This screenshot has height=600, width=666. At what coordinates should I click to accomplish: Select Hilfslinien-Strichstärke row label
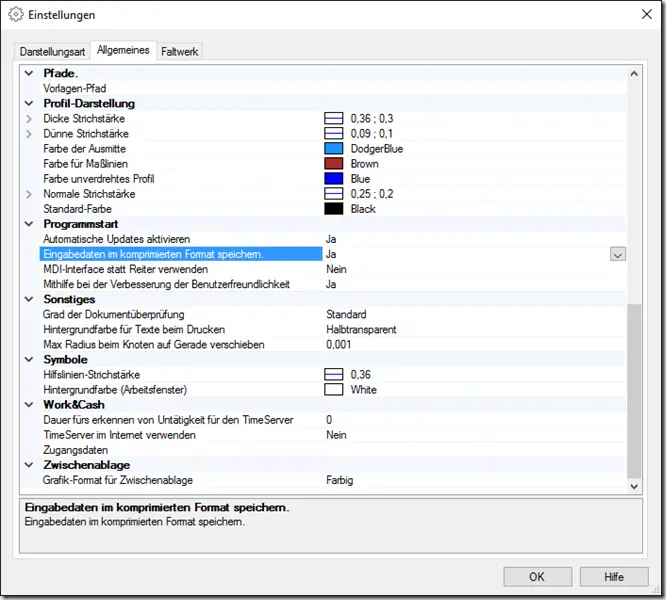91,375
